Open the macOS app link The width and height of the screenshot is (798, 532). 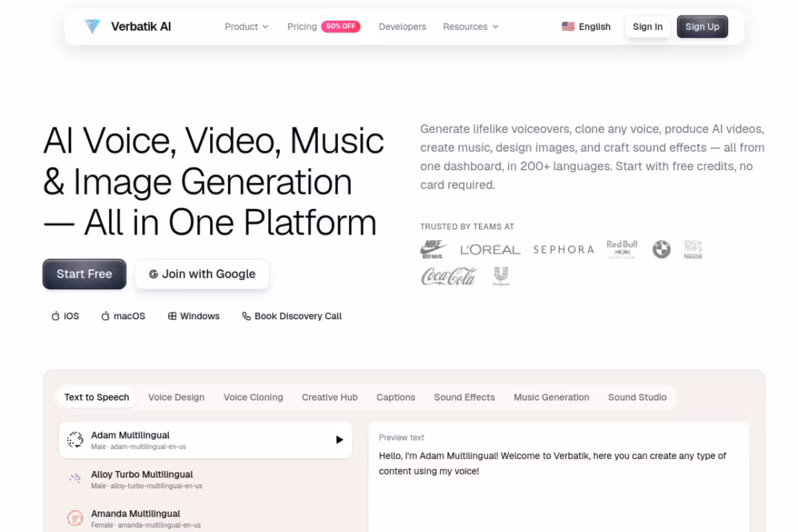click(x=123, y=316)
